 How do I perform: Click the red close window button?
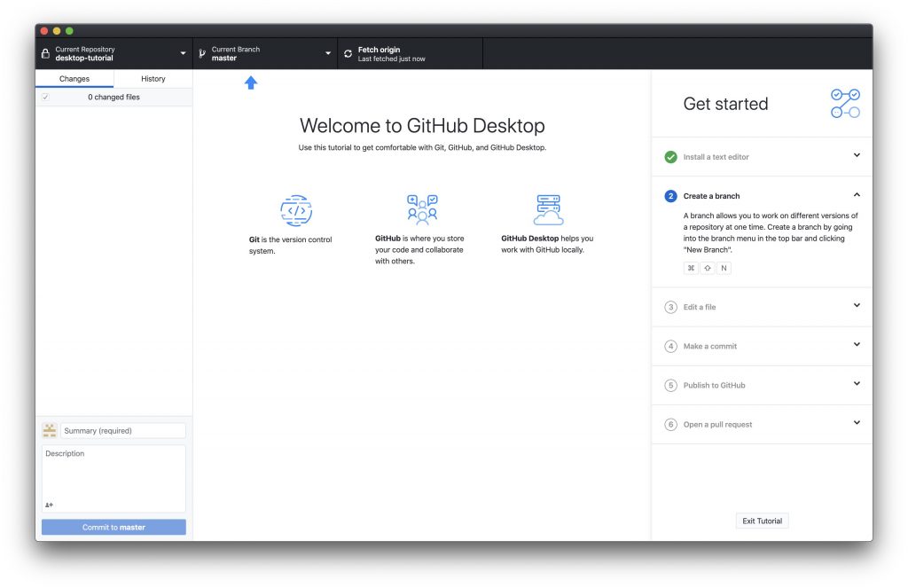(x=44, y=31)
